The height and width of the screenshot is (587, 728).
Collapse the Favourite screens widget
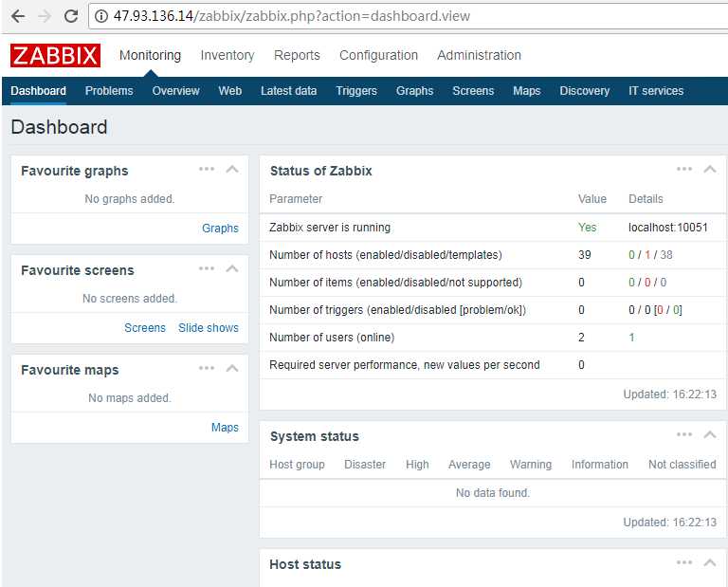click(232, 268)
